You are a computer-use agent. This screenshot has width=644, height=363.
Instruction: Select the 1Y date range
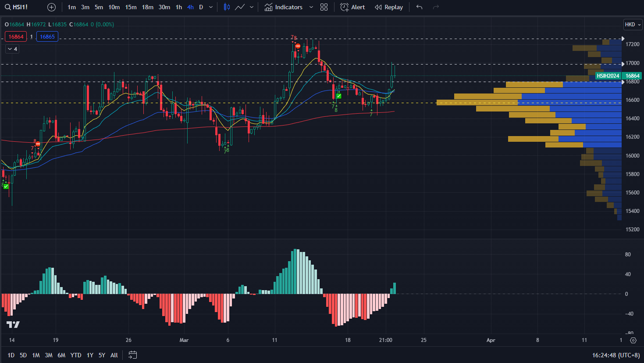click(90, 355)
